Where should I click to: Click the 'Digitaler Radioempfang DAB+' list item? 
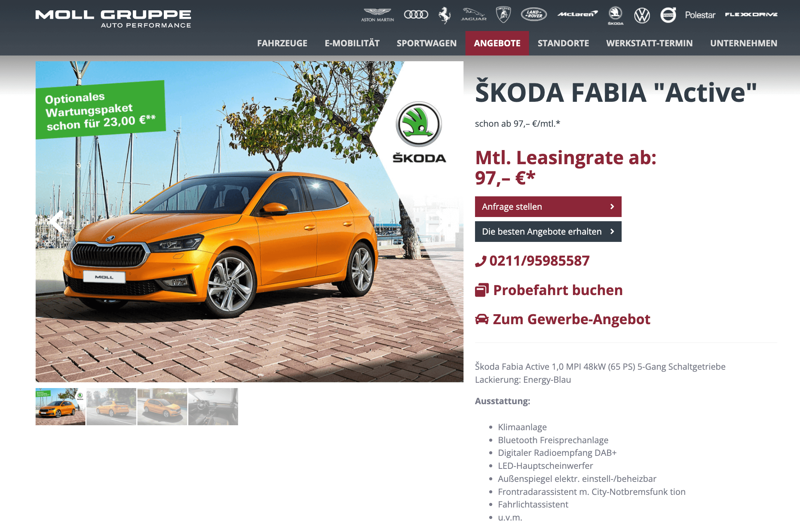[x=557, y=453]
